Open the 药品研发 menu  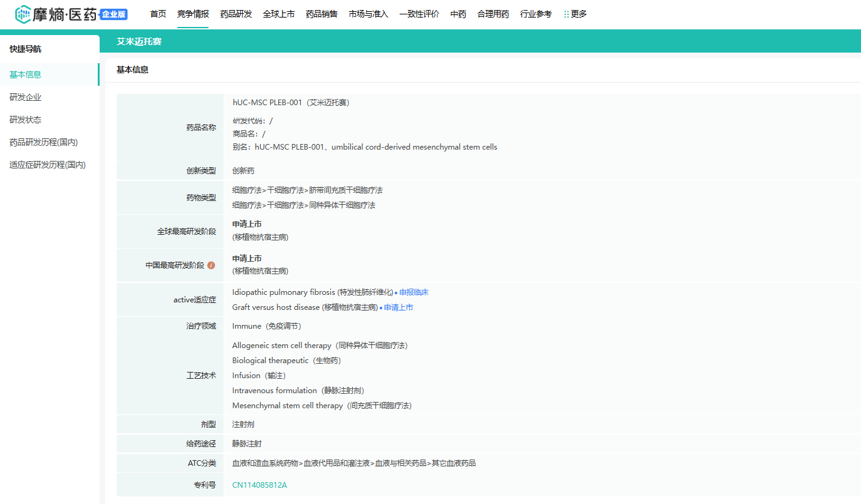[x=236, y=14]
